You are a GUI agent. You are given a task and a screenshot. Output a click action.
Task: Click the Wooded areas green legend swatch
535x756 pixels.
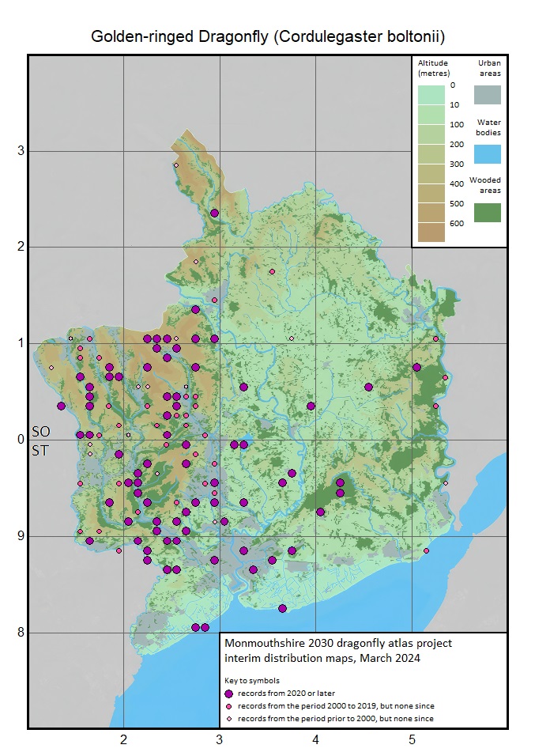click(x=487, y=211)
